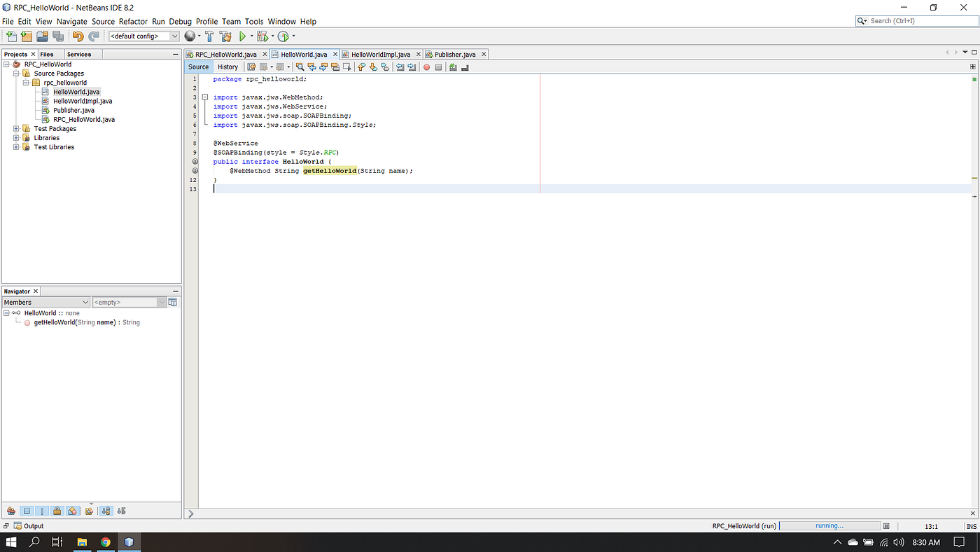Click Find Next Occurrence icon
The image size is (980, 552).
click(323, 67)
